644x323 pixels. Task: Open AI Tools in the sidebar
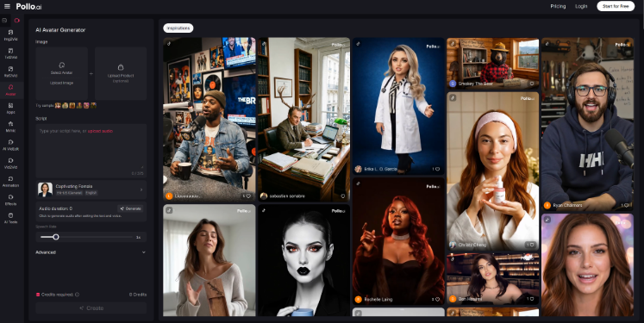pos(10,218)
